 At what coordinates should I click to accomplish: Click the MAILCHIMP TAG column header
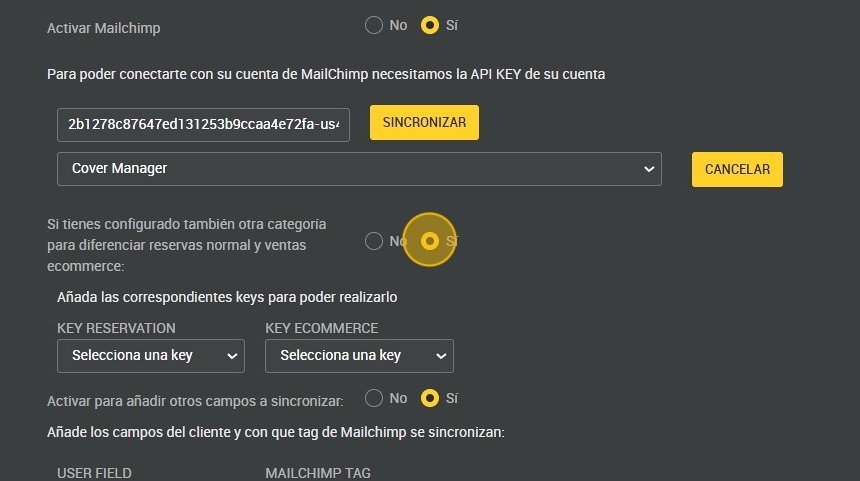point(317,473)
